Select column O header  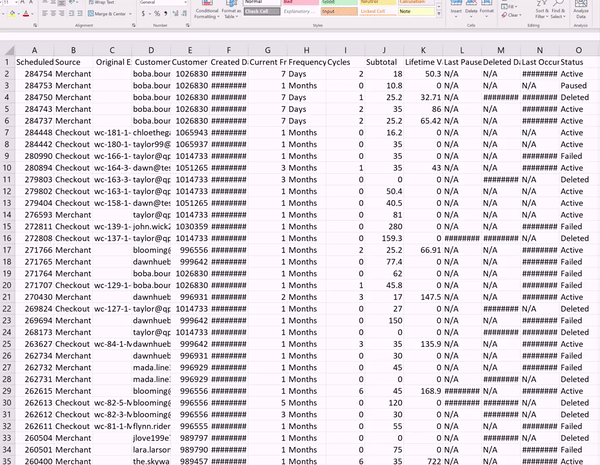tap(579, 50)
